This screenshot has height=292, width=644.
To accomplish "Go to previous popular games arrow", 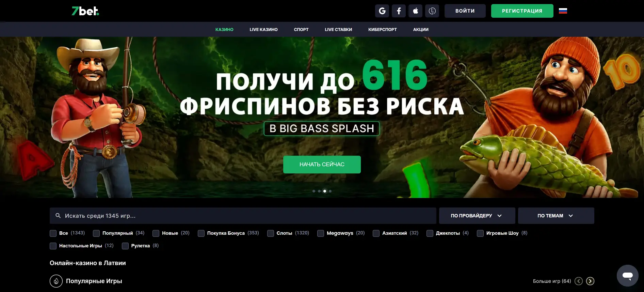I will click(x=579, y=281).
